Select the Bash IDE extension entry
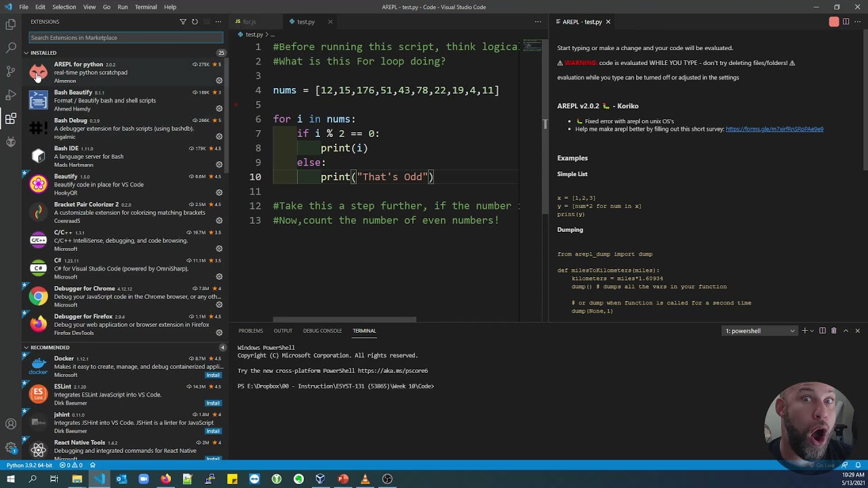This screenshot has height=488, width=868. coord(125,157)
